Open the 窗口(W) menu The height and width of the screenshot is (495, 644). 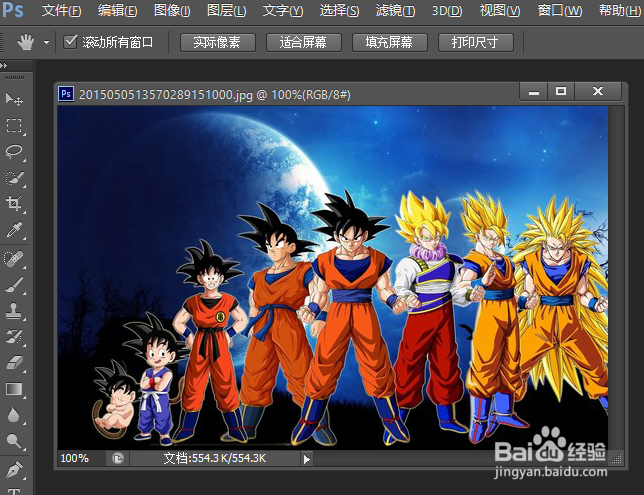pos(560,10)
